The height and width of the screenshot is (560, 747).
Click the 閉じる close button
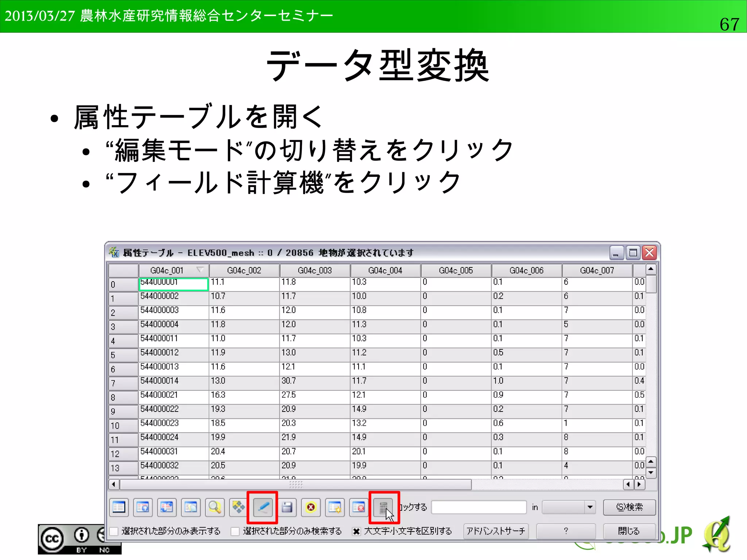coord(629,531)
